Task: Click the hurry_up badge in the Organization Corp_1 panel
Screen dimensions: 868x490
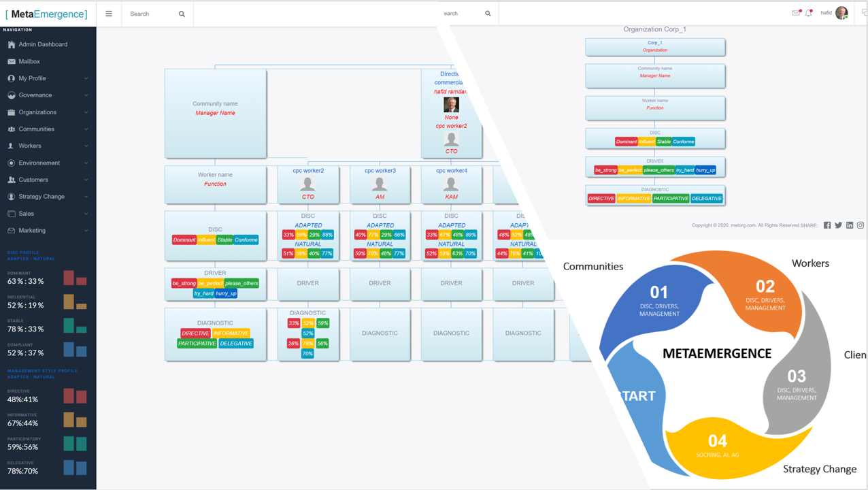Action: pos(705,170)
